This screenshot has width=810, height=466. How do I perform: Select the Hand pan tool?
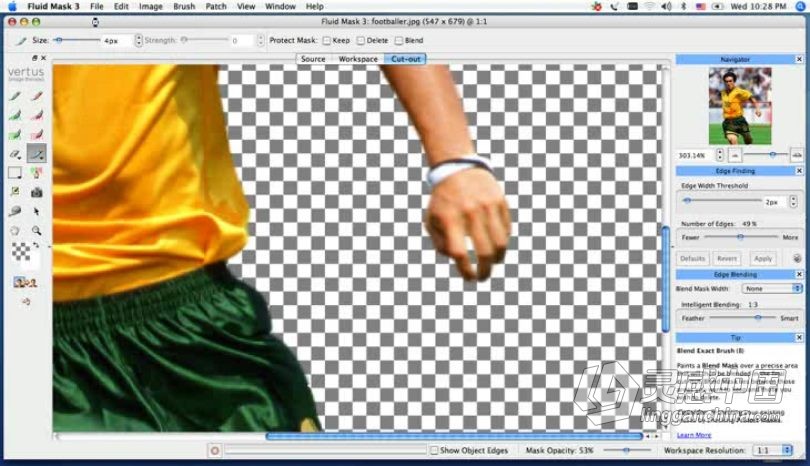15,230
